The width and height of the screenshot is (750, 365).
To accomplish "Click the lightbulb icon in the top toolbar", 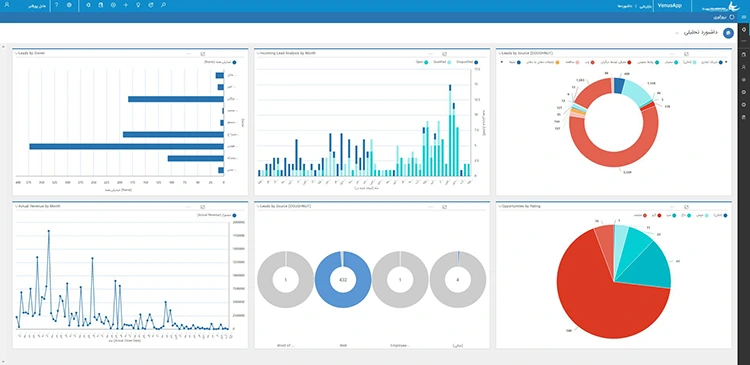I will (138, 5).
